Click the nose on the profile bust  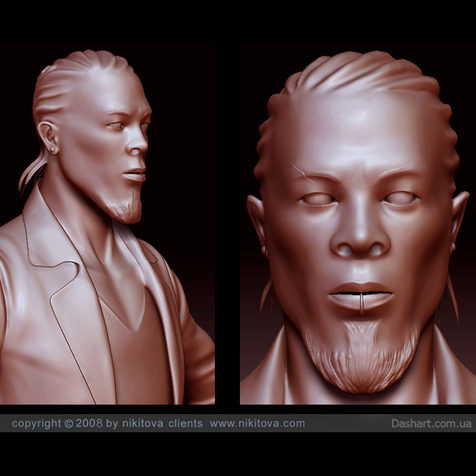click(140, 145)
